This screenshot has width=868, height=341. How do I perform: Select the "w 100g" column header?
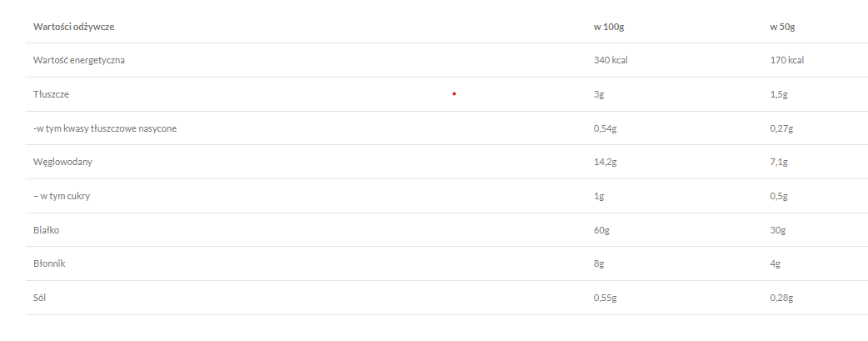tap(609, 27)
